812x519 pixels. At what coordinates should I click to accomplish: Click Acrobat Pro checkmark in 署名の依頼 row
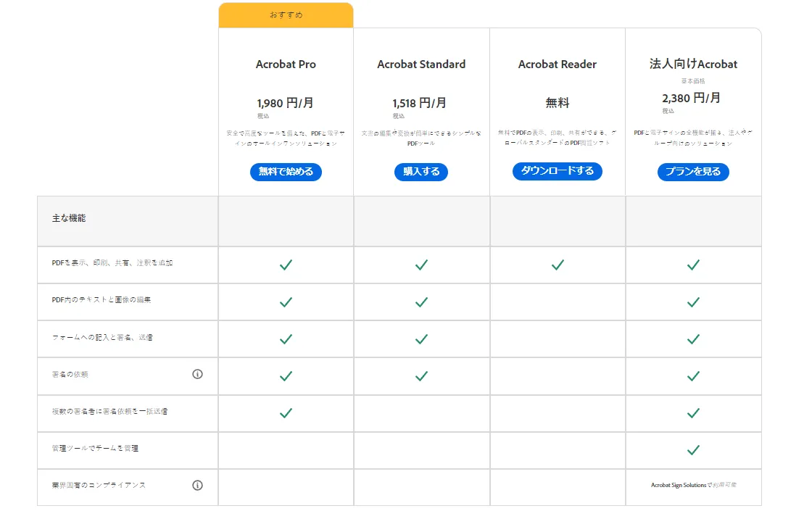(x=286, y=376)
